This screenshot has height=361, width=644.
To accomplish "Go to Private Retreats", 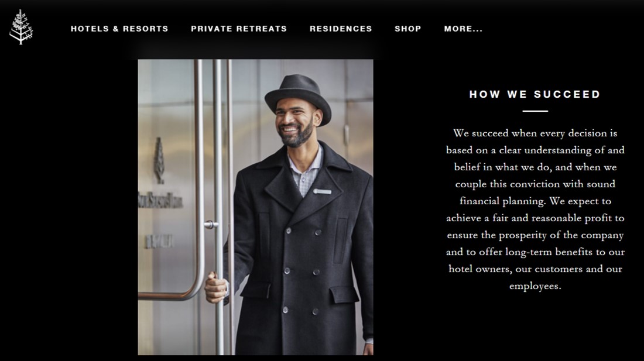I will click(239, 29).
